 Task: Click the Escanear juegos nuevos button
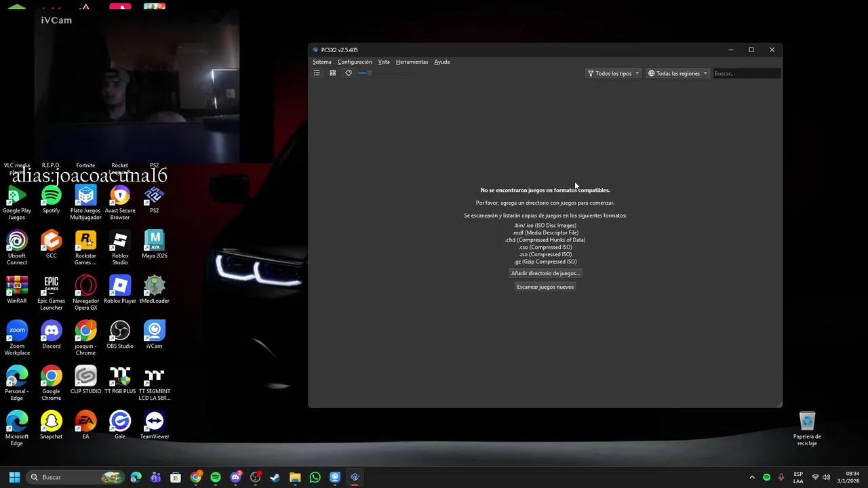point(545,287)
